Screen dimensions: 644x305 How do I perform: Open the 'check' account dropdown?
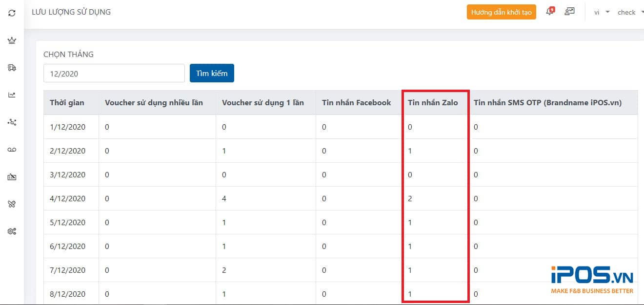pos(630,12)
